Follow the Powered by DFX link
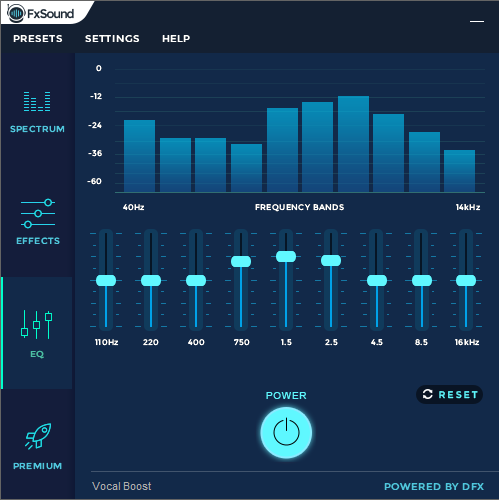This screenshot has height=500, width=499. 434,486
